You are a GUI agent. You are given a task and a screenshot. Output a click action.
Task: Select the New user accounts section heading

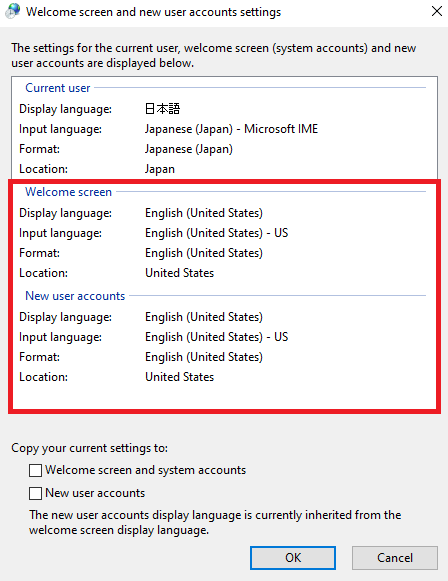click(75, 296)
